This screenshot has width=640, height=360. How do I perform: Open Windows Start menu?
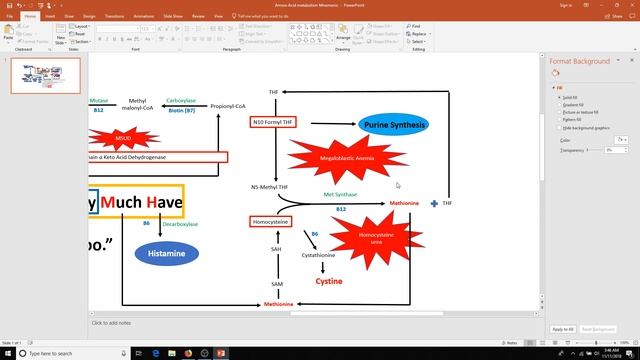(x=8, y=353)
